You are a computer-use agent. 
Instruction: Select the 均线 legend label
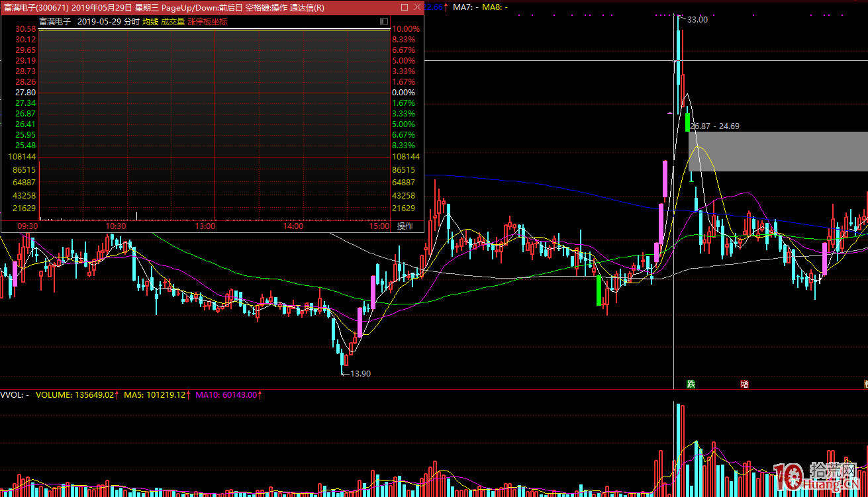tap(150, 21)
